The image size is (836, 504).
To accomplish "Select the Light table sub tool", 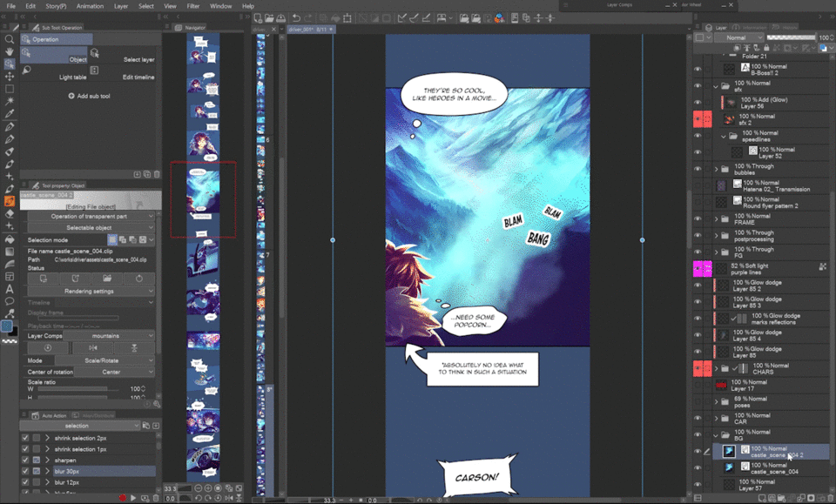I will (x=54, y=73).
